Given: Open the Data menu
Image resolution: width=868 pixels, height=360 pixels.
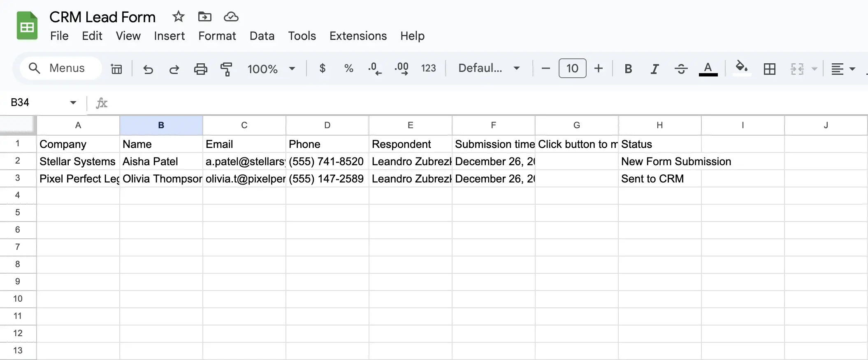Looking at the screenshot, I should coord(262,36).
